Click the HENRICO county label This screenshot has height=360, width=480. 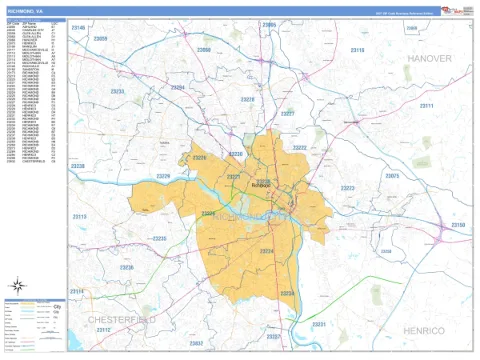(424, 331)
